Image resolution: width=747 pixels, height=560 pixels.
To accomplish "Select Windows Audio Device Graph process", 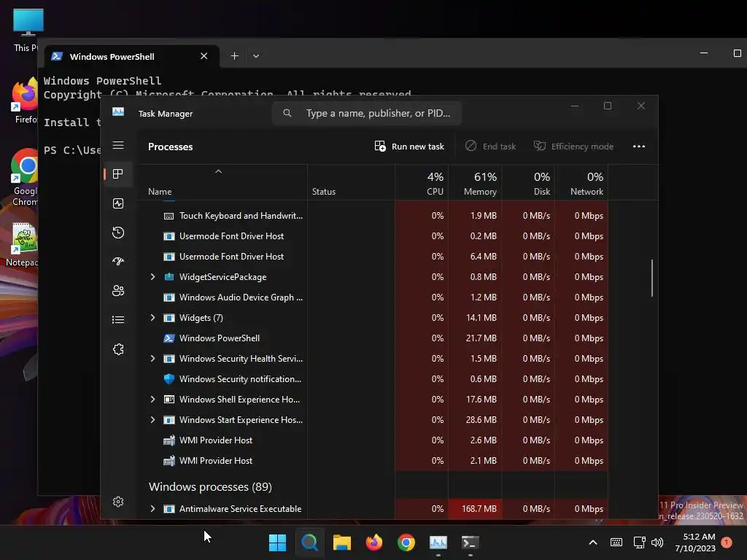I will pyautogui.click(x=373, y=297).
